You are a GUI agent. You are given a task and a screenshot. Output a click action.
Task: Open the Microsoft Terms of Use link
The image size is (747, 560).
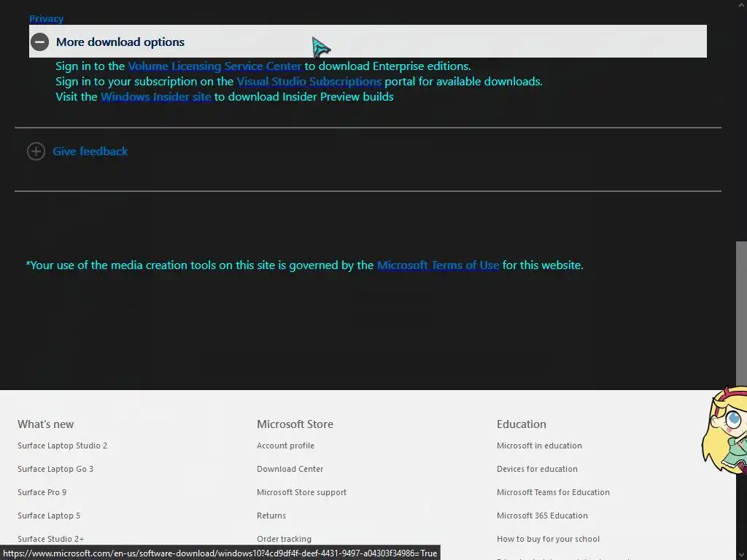[x=438, y=265]
